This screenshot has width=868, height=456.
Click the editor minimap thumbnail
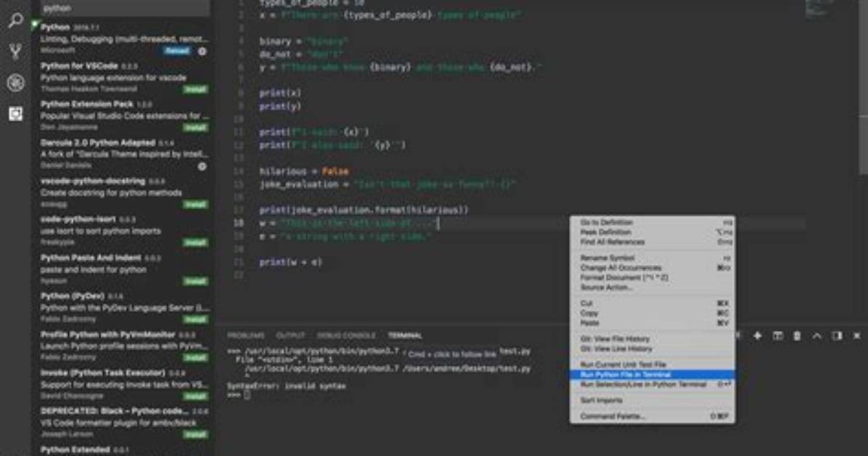click(x=820, y=10)
